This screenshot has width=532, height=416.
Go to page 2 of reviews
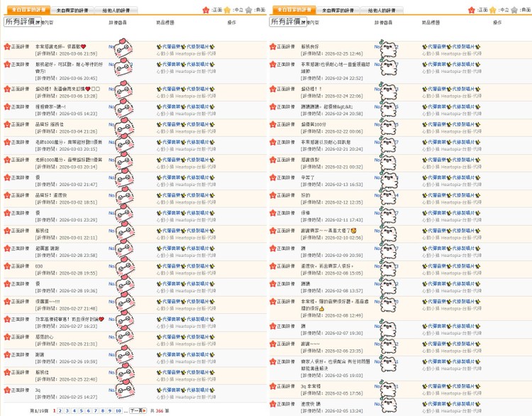point(61,410)
